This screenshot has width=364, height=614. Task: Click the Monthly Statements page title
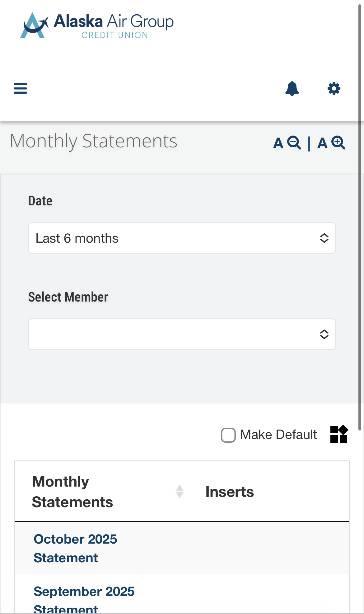pyautogui.click(x=93, y=141)
